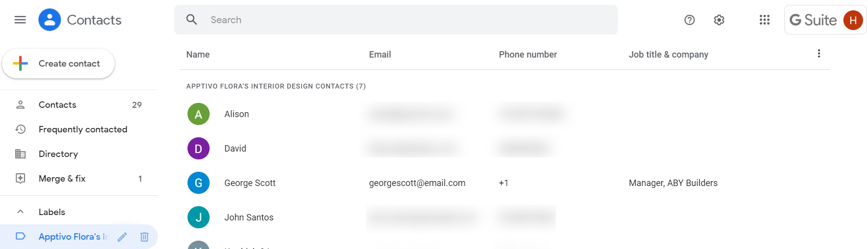Viewport: 868px width, 249px height.
Task: Go to Frequently contacted
Action: (x=83, y=129)
